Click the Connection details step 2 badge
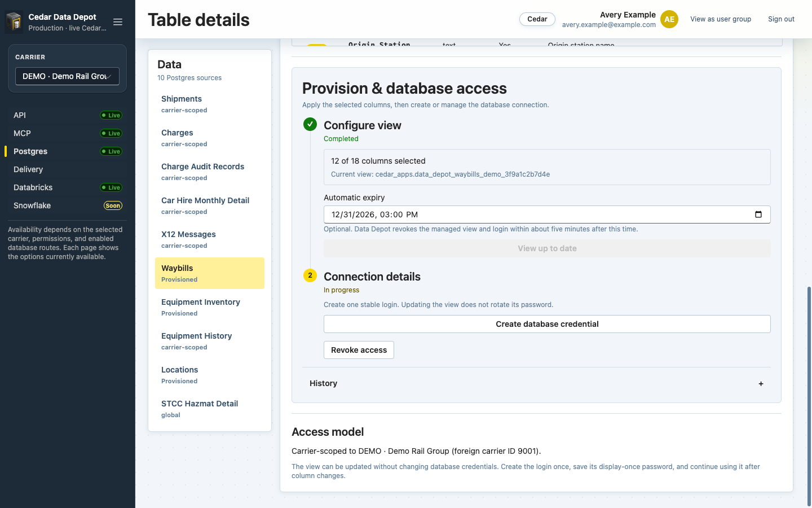 [x=310, y=275]
